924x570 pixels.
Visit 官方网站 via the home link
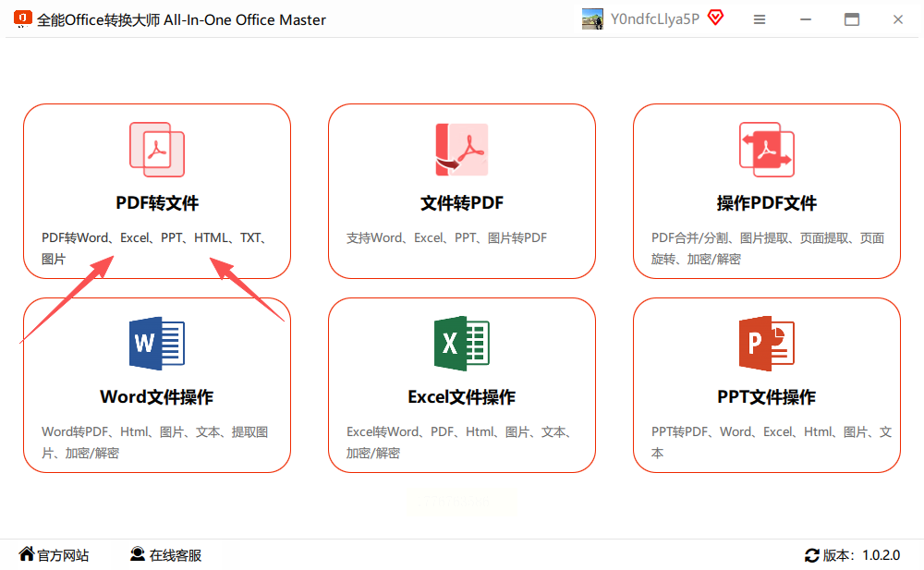pos(54,554)
